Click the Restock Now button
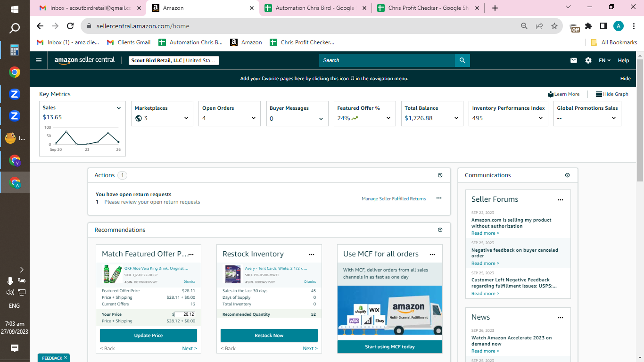Image resolution: width=644 pixels, height=362 pixels. (269, 336)
